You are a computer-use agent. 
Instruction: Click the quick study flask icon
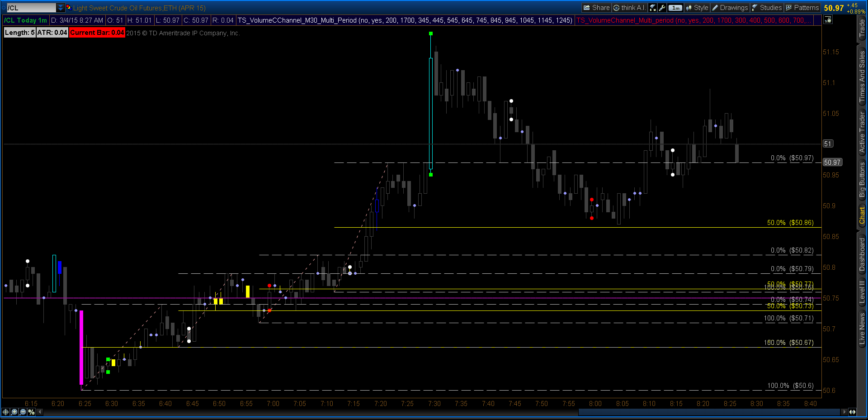(x=653, y=8)
